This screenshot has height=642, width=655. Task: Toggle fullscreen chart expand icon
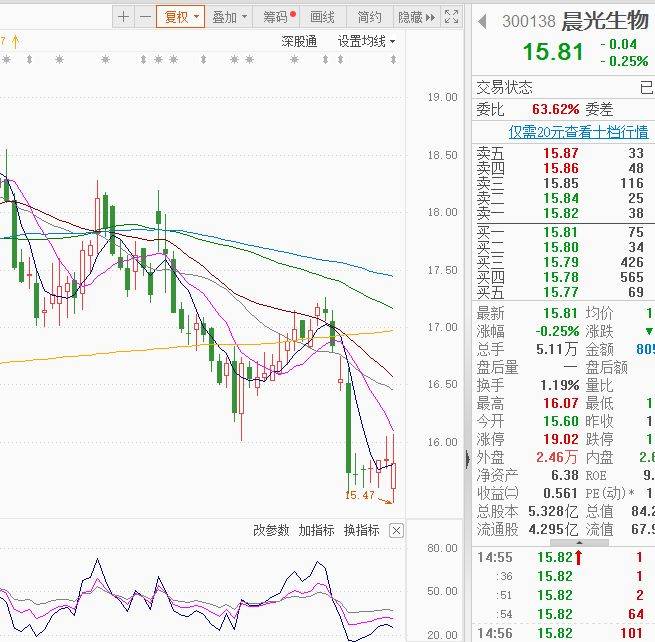pyautogui.click(x=452, y=17)
